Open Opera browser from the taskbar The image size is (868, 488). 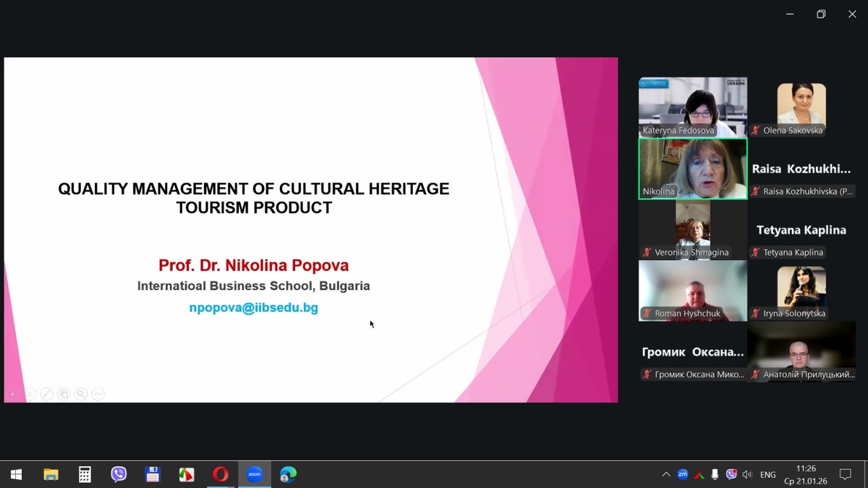click(220, 474)
